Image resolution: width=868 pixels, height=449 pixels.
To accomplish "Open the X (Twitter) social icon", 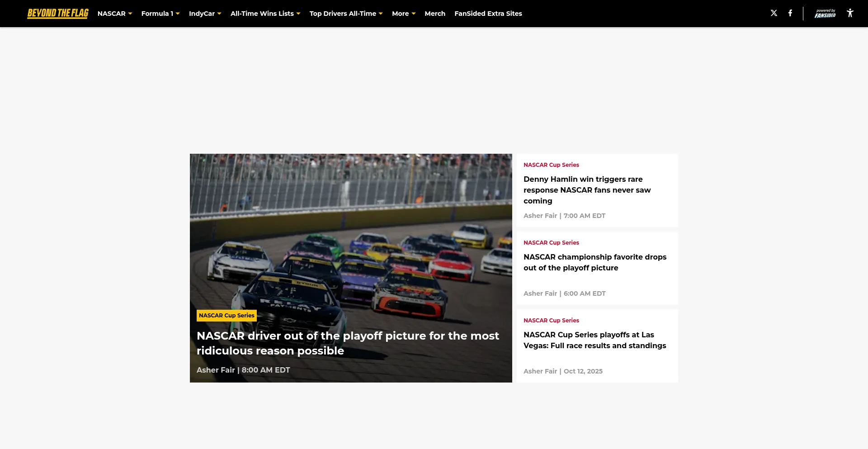I will click(x=774, y=13).
